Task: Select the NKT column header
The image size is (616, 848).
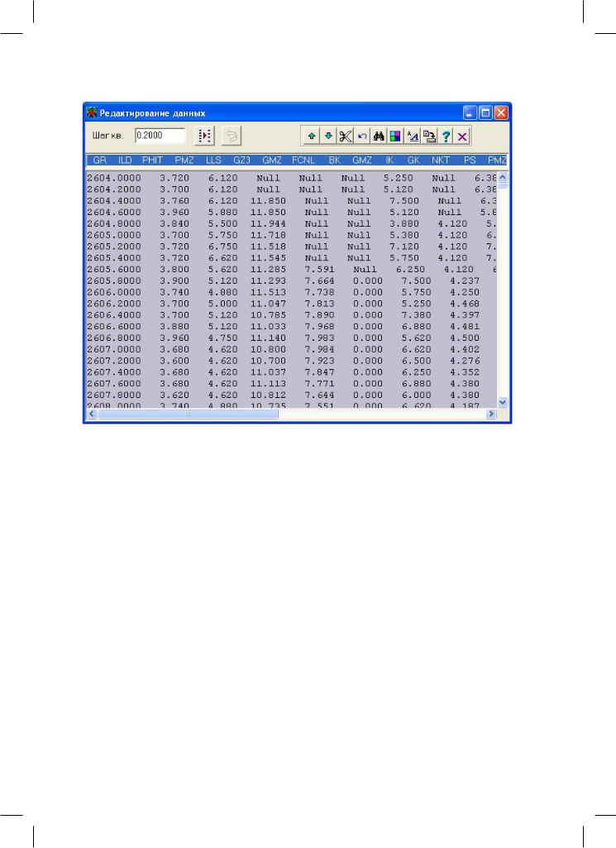Action: (441, 160)
